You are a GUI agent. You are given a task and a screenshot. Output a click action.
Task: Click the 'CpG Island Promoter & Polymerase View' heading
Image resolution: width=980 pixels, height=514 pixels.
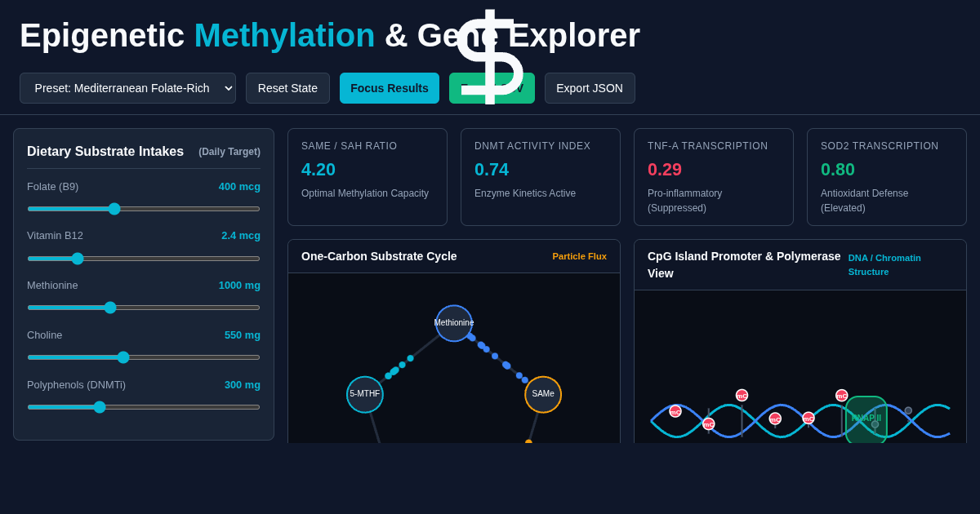(x=744, y=264)
